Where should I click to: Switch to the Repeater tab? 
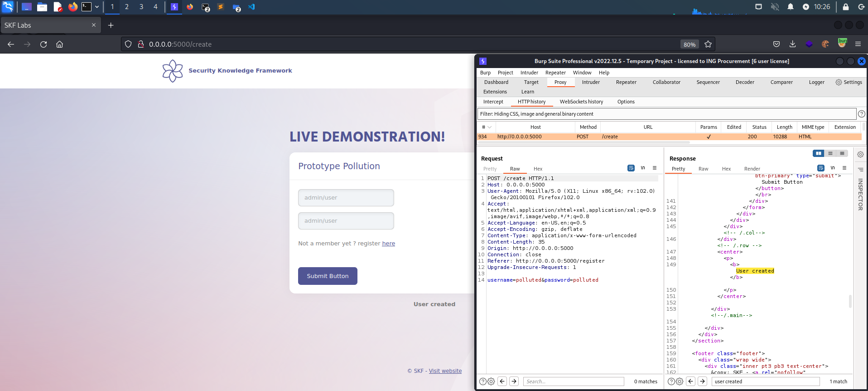pos(626,82)
